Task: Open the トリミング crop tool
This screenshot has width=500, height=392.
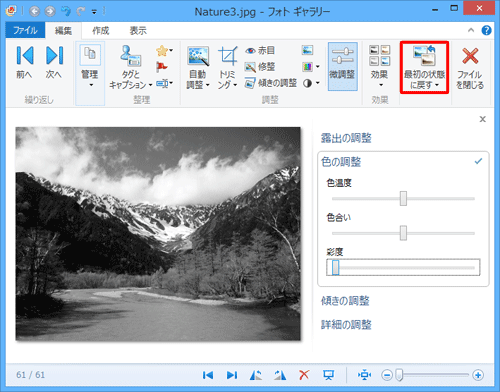Action: [227, 67]
